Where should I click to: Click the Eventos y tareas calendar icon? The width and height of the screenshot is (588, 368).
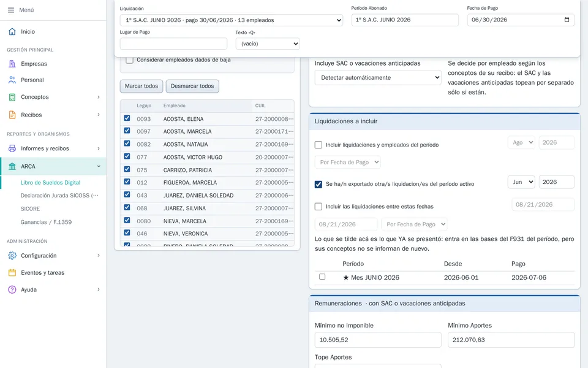12,272
